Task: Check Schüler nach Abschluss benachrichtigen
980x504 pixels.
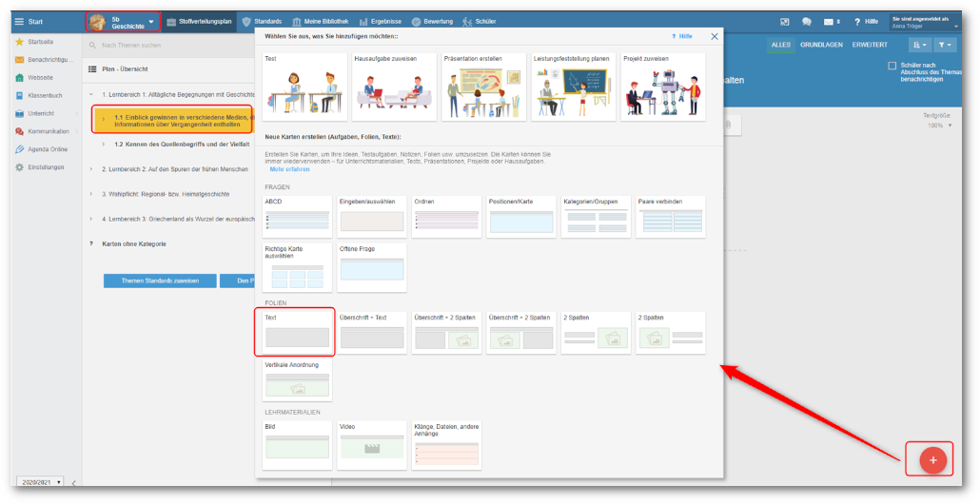Action: [892, 66]
